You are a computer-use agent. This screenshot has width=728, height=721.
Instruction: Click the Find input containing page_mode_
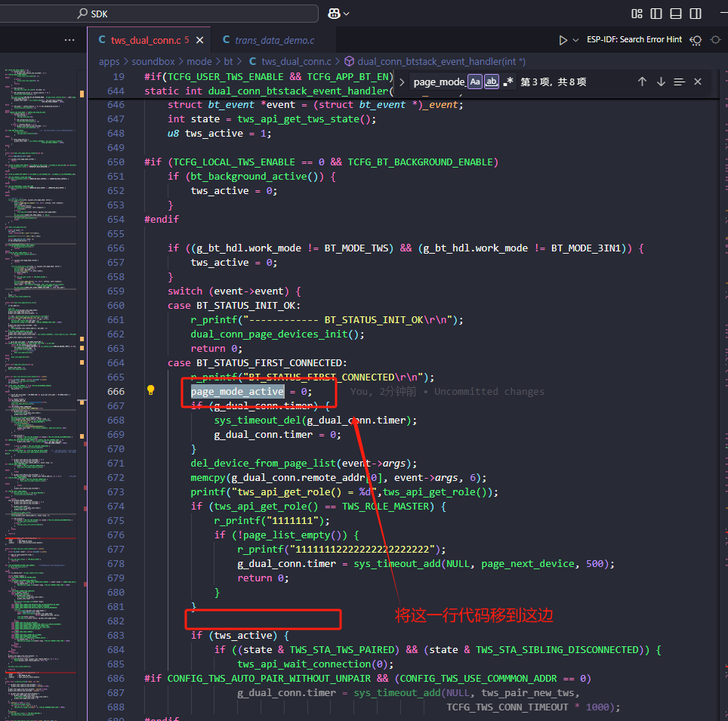coord(439,82)
